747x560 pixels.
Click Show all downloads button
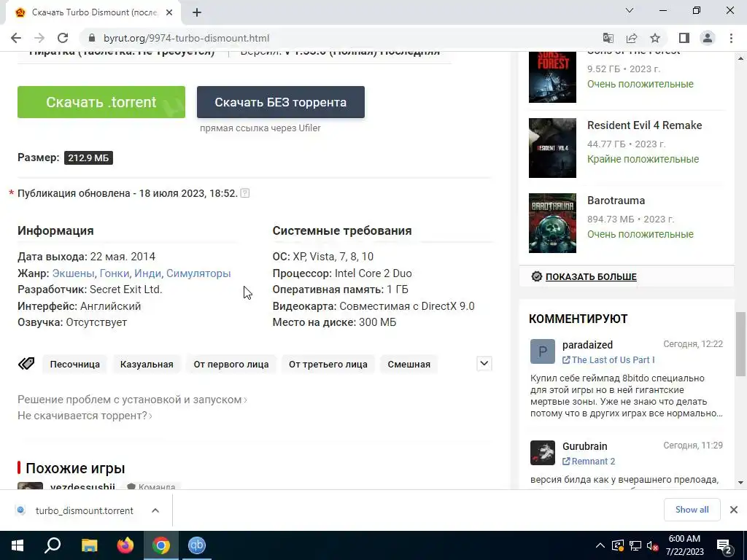coord(692,510)
